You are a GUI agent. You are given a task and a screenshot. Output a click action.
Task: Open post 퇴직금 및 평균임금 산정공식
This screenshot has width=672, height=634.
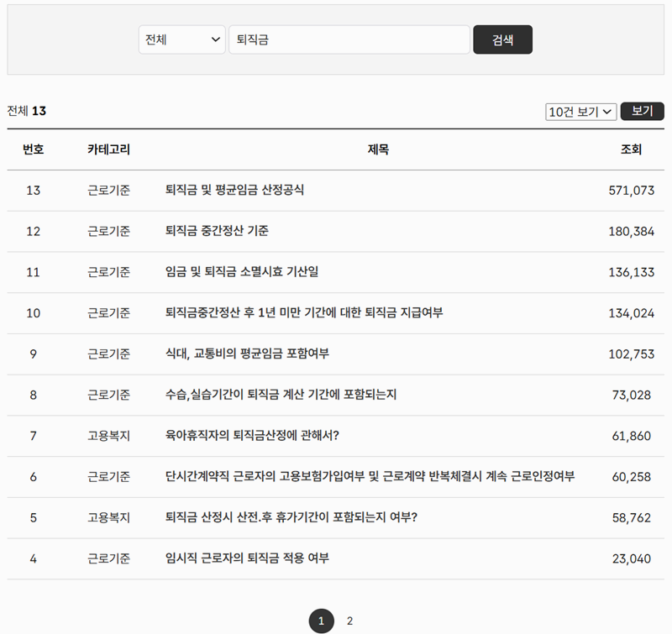(x=234, y=190)
